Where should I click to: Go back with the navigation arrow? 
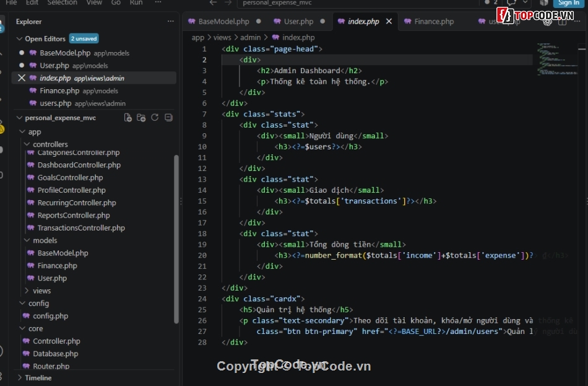pos(213,2)
